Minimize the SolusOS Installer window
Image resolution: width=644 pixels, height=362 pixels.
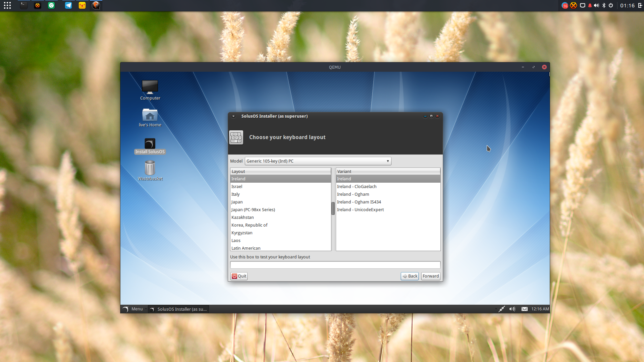coord(425,116)
